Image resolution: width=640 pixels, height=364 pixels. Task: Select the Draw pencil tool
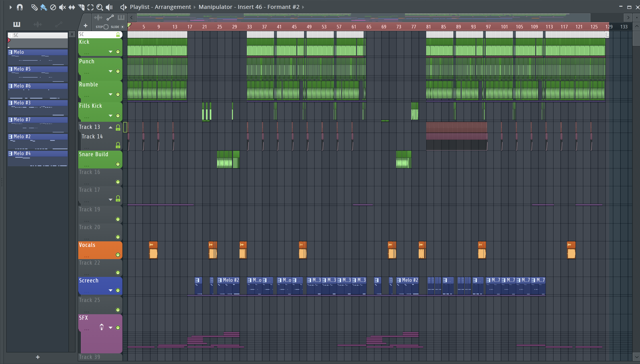tap(34, 7)
